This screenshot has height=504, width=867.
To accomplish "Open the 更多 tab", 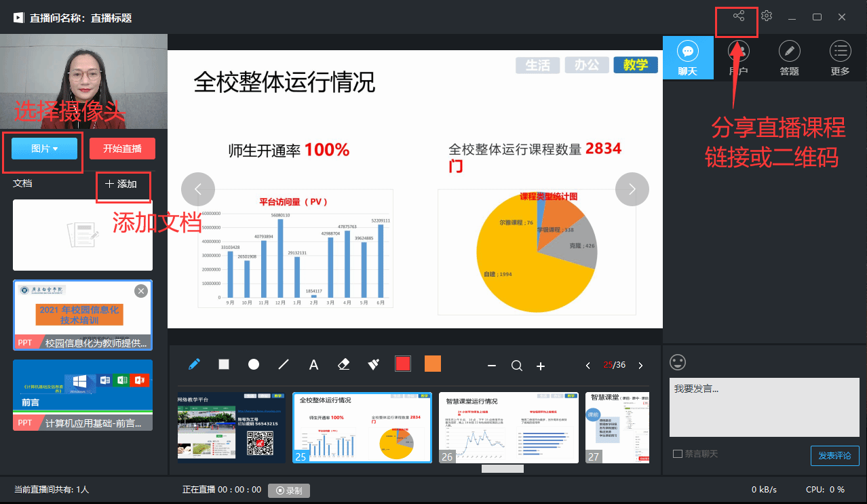I will coord(840,58).
